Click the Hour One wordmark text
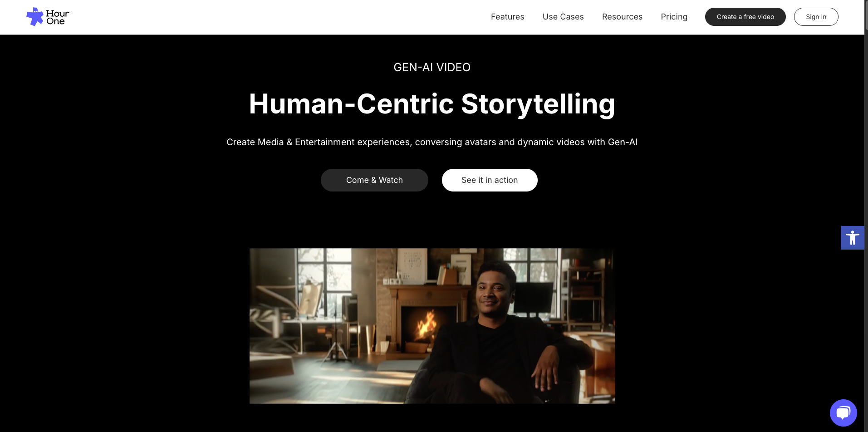 click(x=57, y=17)
